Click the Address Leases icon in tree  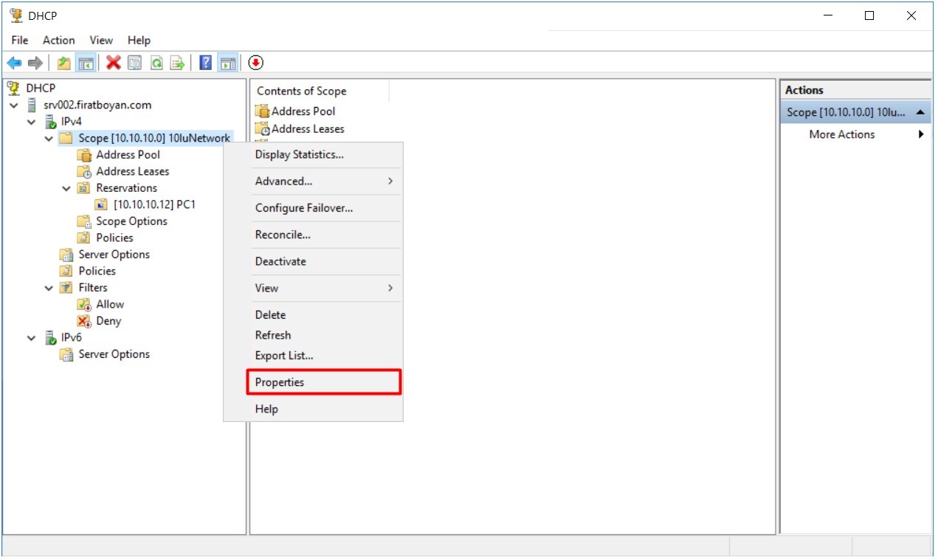pos(84,171)
